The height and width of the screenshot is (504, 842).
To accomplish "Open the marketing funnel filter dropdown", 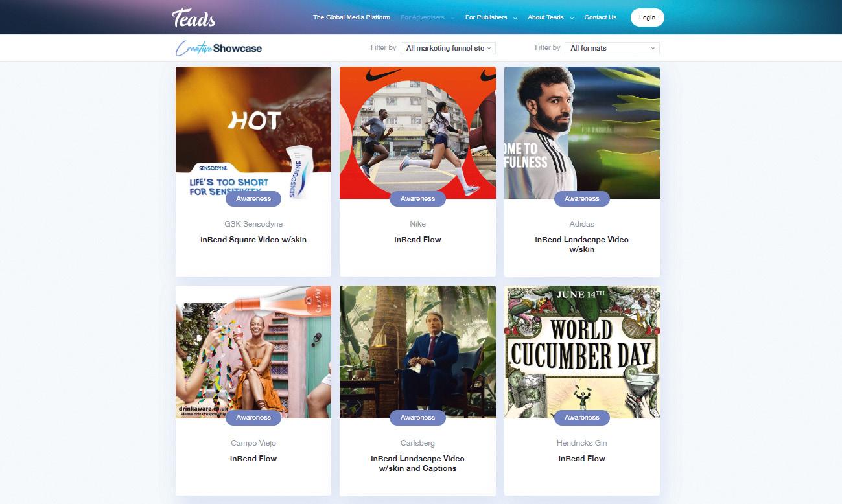I will (448, 48).
